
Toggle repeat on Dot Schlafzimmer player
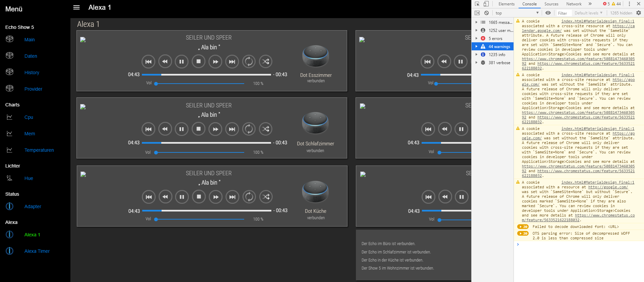tap(249, 129)
